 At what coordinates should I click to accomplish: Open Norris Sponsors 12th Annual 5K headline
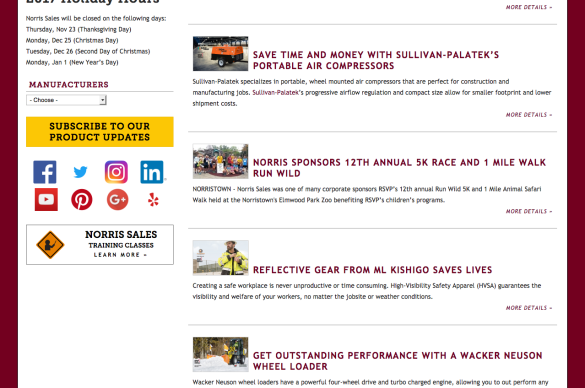coord(399,168)
